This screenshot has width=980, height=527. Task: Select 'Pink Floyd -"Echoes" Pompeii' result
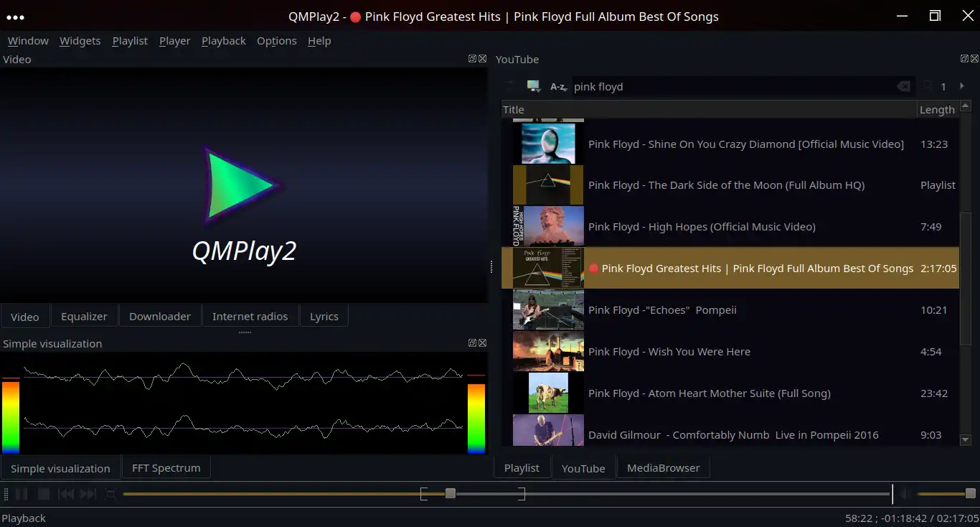click(x=730, y=310)
